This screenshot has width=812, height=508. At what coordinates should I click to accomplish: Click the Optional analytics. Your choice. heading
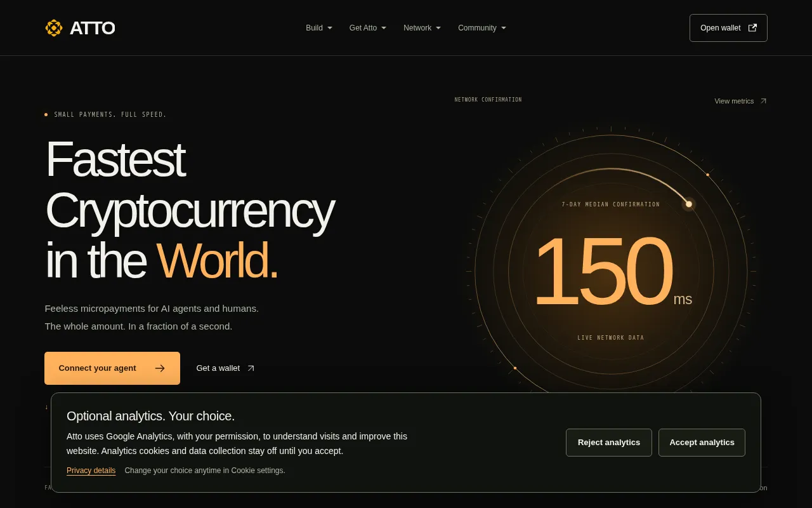[x=150, y=417]
